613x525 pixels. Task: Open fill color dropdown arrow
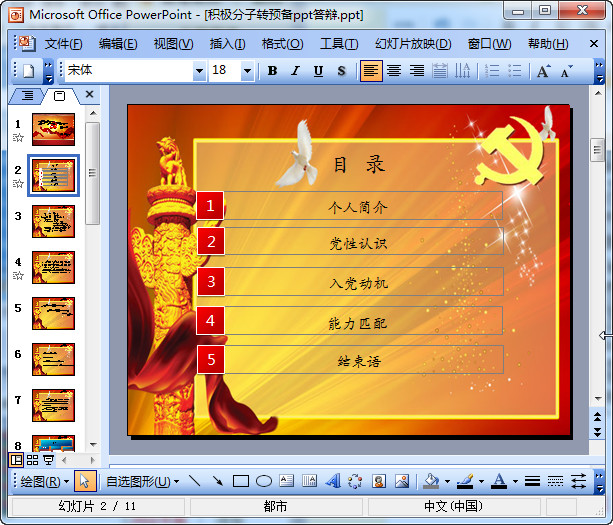point(447,481)
